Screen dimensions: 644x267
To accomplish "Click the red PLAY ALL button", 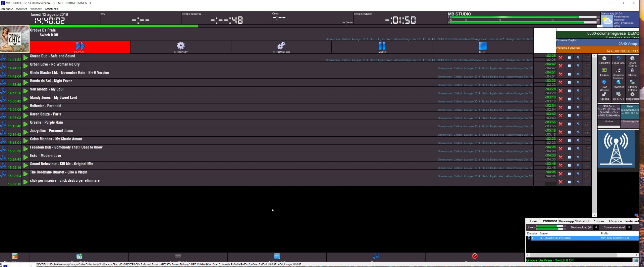I will (x=80, y=47).
